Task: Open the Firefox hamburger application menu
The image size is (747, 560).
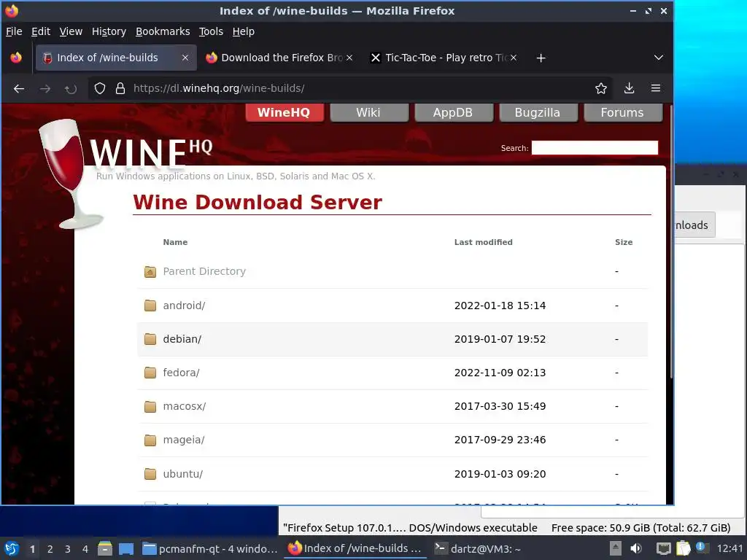Action: 656,88
